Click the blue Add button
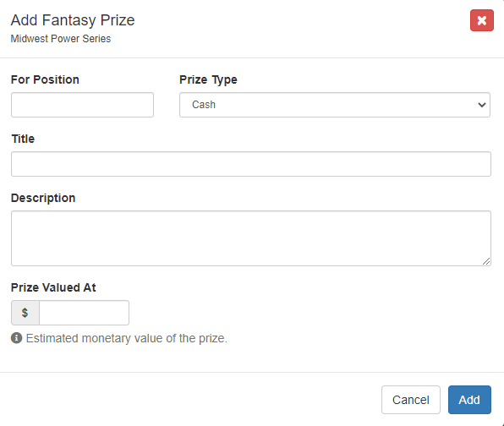Image resolution: width=504 pixels, height=426 pixels. [469, 400]
